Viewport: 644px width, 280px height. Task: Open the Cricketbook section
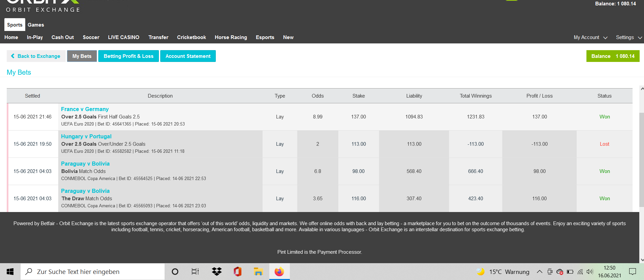pyautogui.click(x=192, y=37)
